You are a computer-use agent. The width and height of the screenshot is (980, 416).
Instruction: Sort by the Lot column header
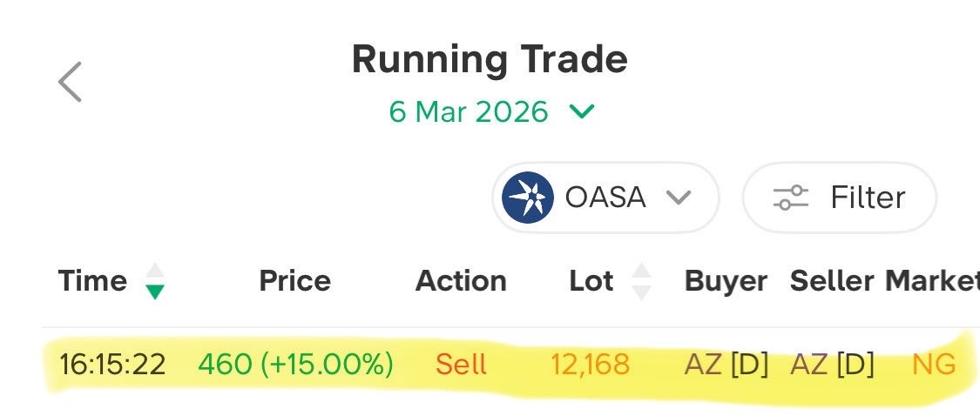(x=591, y=281)
